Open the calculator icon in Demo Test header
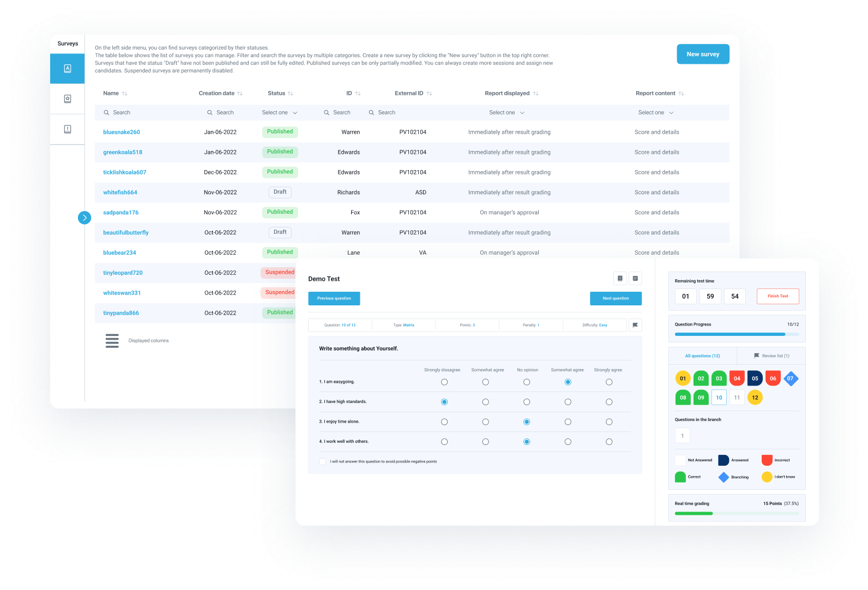Image resolution: width=868 pixels, height=590 pixels. coord(635,279)
